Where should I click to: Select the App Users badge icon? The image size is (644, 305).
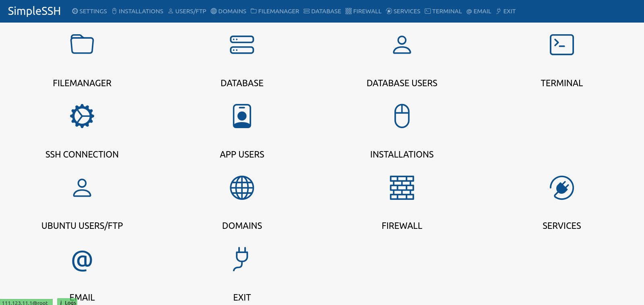[242, 116]
